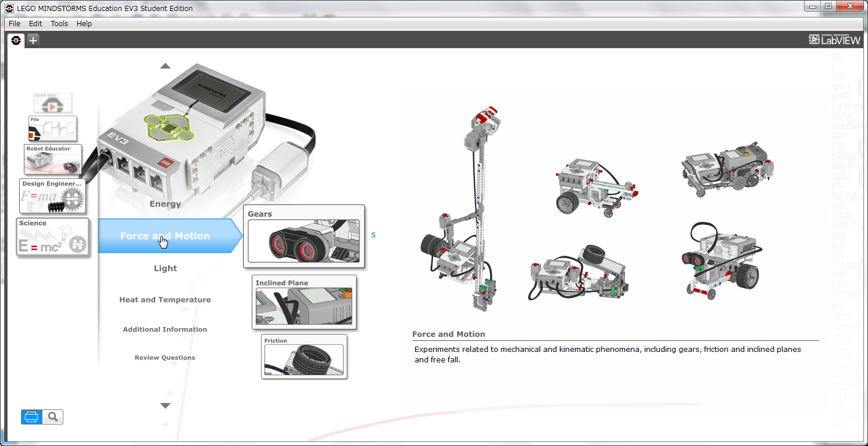Screen dimensions: 868x446
Task: Open Additional Information item
Action: tap(165, 329)
